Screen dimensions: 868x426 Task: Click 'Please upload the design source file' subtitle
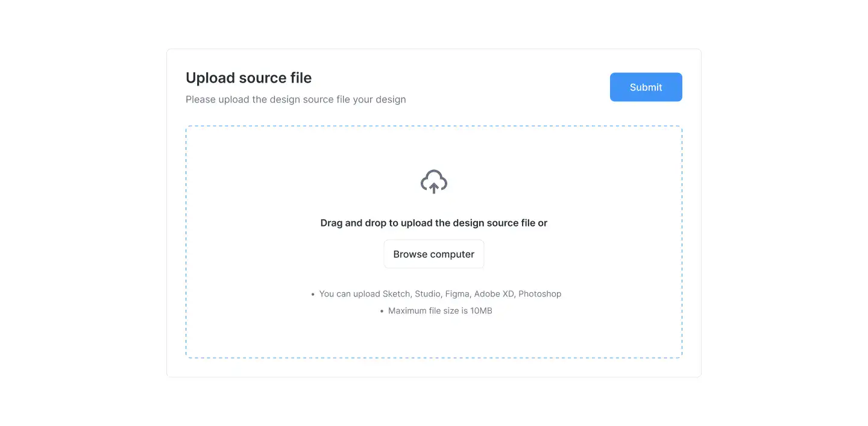(296, 99)
